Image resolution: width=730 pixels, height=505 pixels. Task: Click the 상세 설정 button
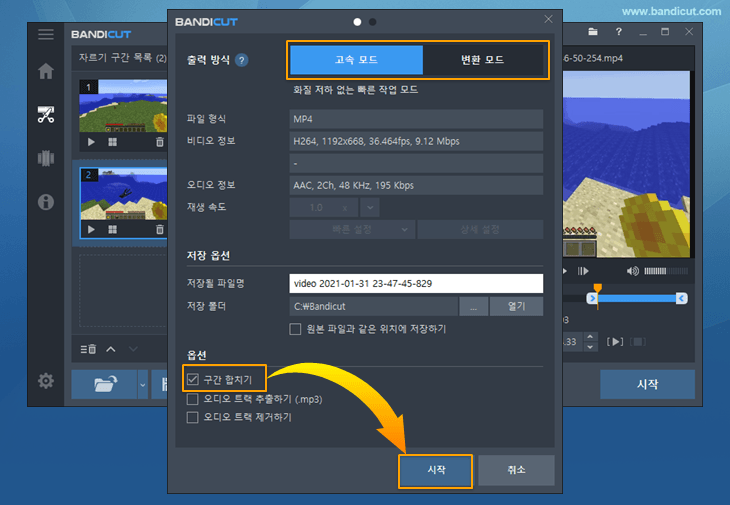tap(480, 229)
